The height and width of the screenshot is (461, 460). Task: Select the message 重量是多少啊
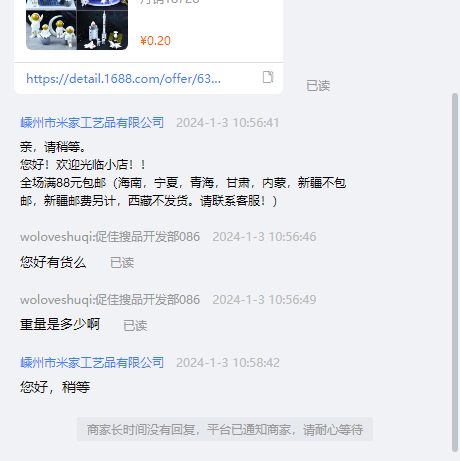(x=60, y=324)
